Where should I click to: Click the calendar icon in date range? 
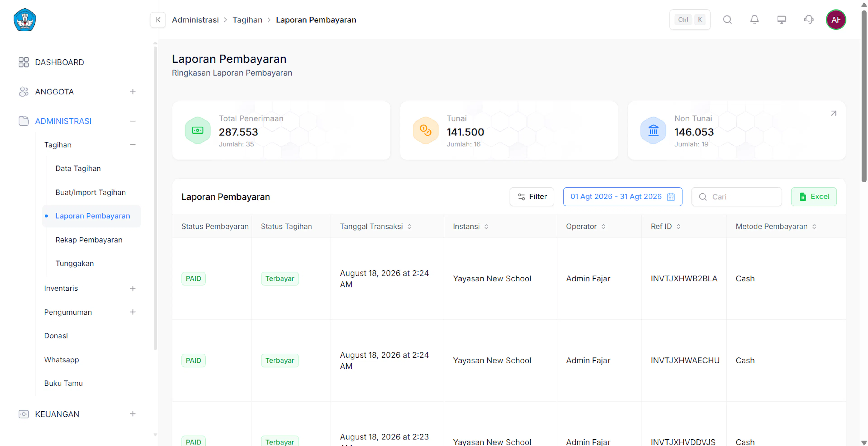click(x=670, y=197)
